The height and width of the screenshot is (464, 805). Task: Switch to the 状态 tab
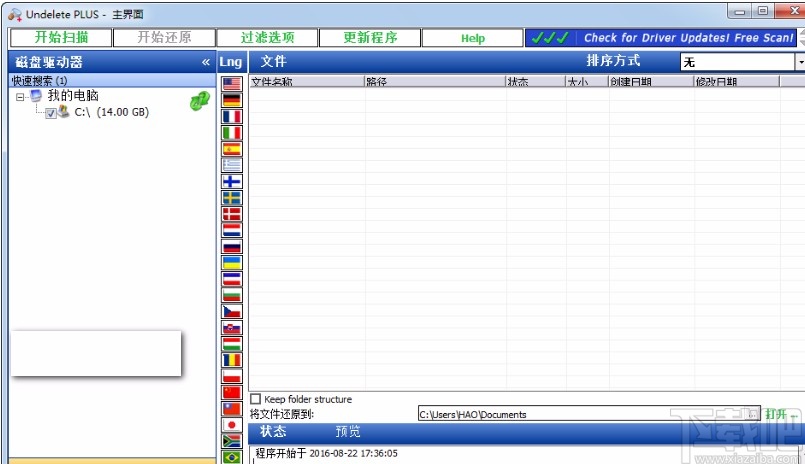273,432
